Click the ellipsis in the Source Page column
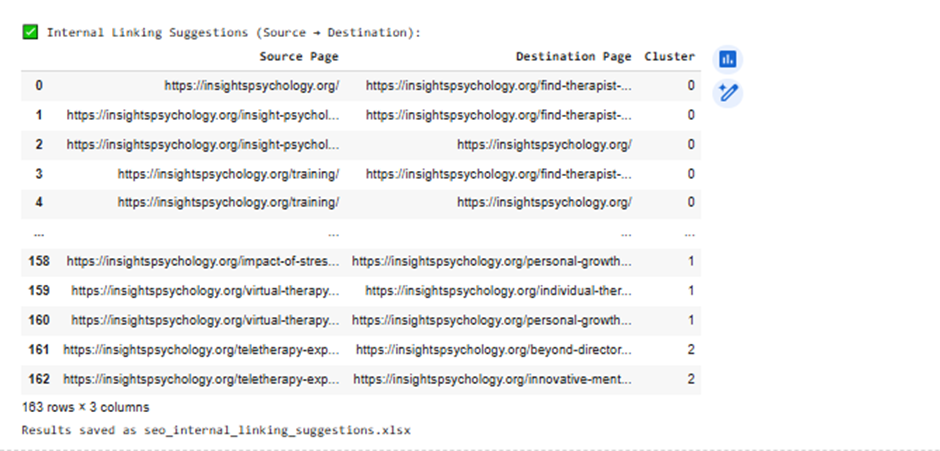This screenshot has height=451, width=940. click(333, 233)
